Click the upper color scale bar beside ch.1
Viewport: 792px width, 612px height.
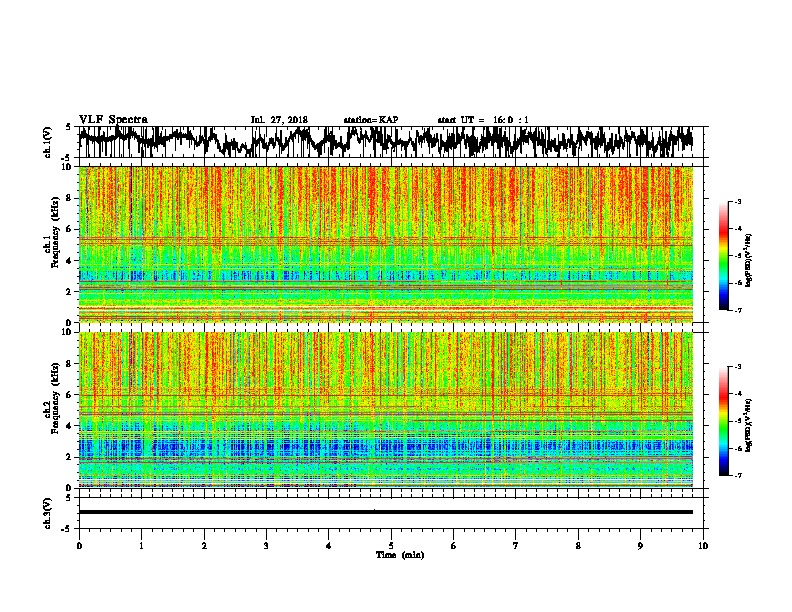click(x=724, y=256)
